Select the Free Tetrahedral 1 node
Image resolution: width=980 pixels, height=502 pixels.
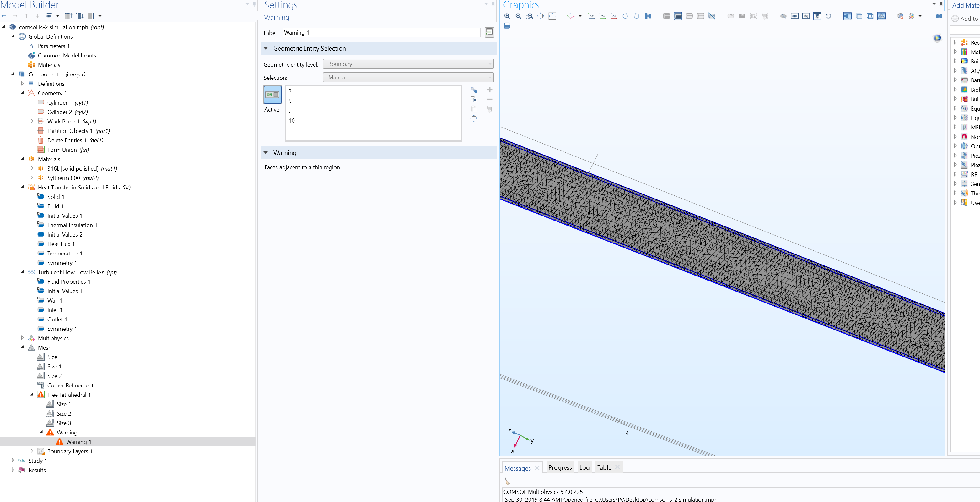click(69, 395)
